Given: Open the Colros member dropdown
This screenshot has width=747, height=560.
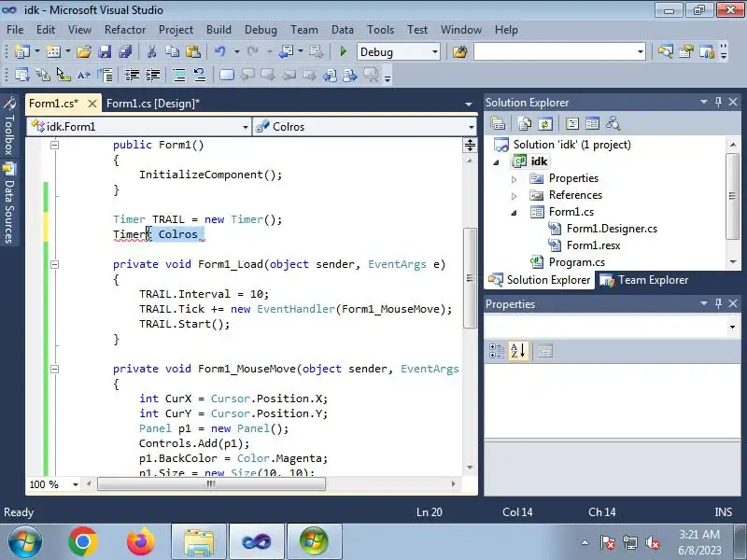Looking at the screenshot, I should point(472,127).
